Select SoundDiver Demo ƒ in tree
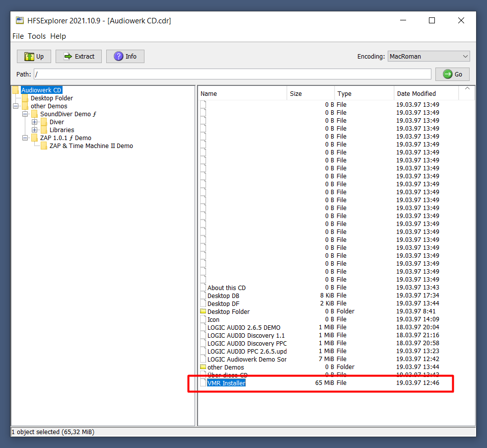The height and width of the screenshot is (448, 487). [69, 114]
